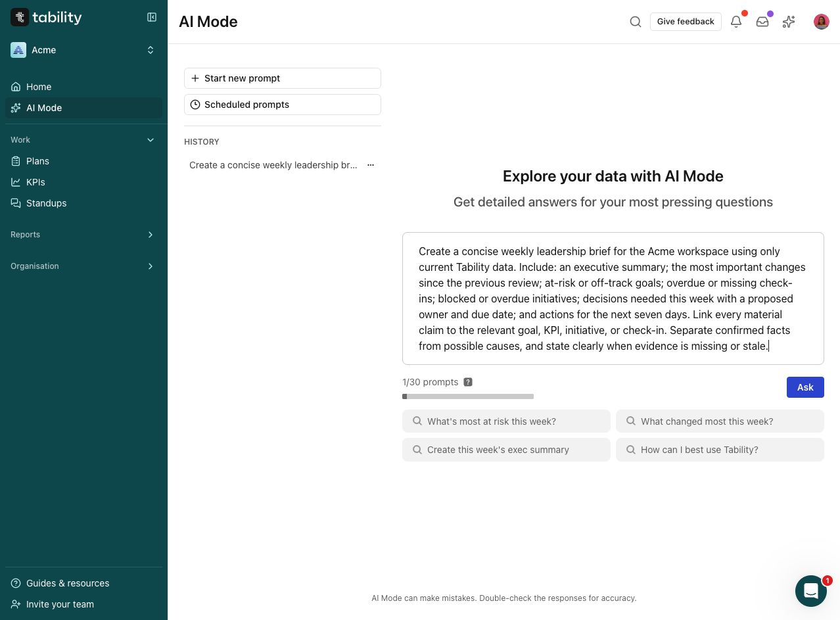Select "What's most at risk this week?" suggestion
The height and width of the screenshot is (620, 840).
click(506, 421)
